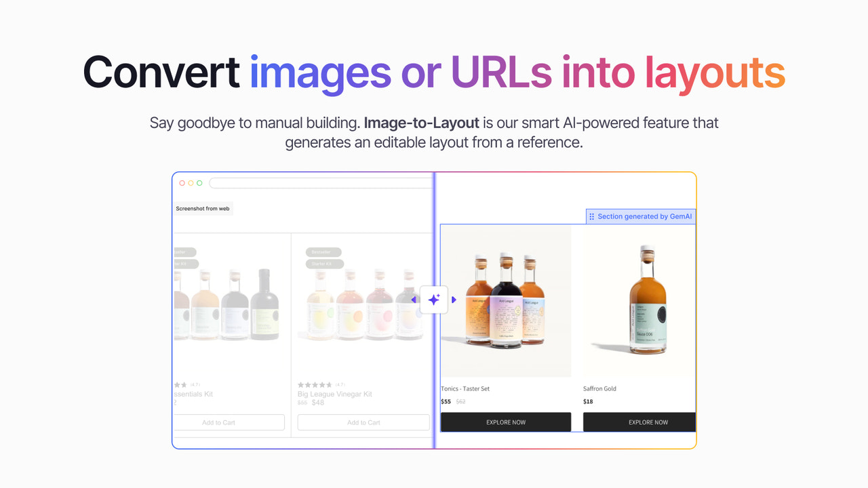Click the 'Saffron Gold' product title

point(599,388)
